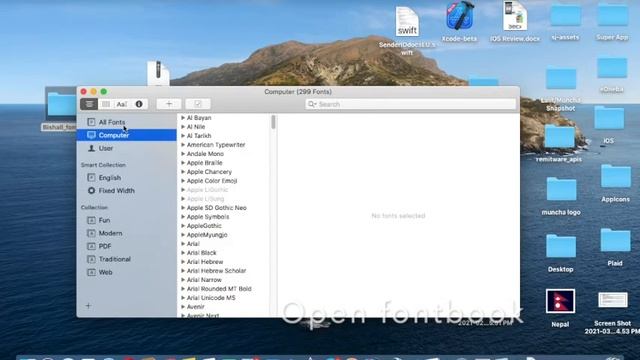Viewport: 640px width, 360px height.
Task: Expand American Typewriter disclosure triangle
Action: [x=183, y=144]
